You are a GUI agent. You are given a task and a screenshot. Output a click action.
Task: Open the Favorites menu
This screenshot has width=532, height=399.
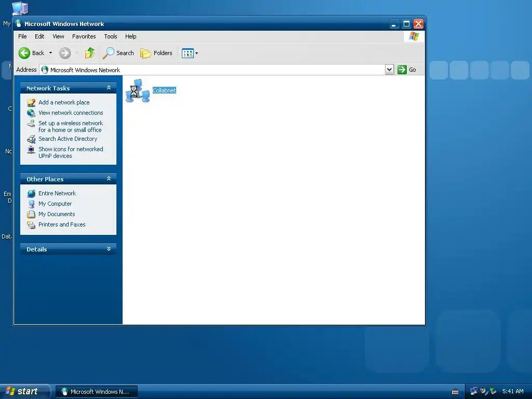(84, 36)
